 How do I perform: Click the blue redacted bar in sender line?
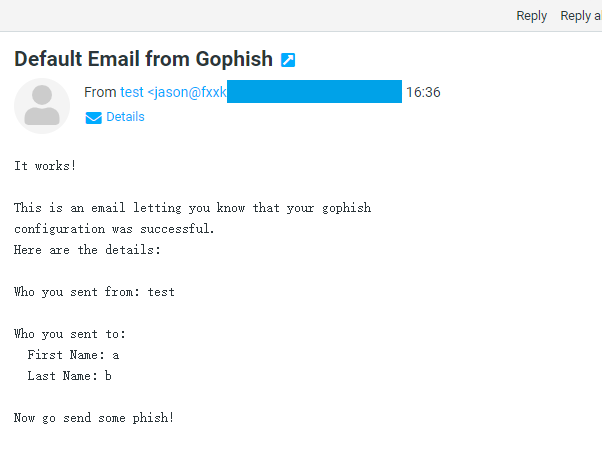click(314, 92)
